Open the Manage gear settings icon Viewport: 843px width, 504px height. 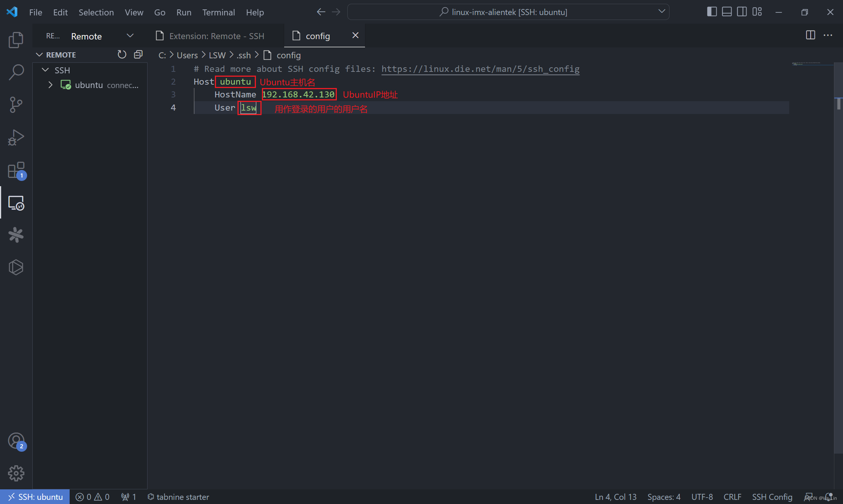click(16, 473)
